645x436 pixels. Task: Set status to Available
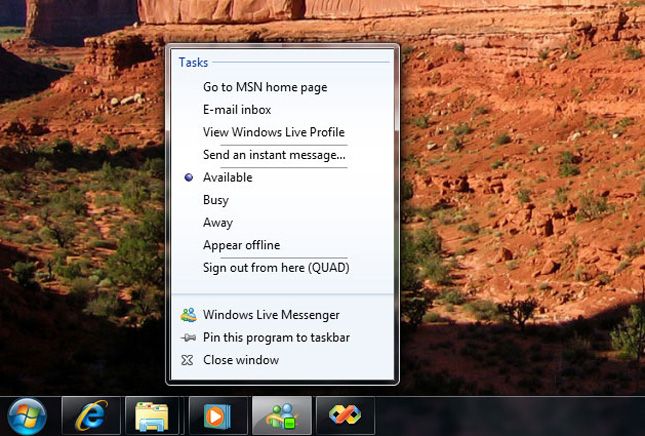[227, 177]
